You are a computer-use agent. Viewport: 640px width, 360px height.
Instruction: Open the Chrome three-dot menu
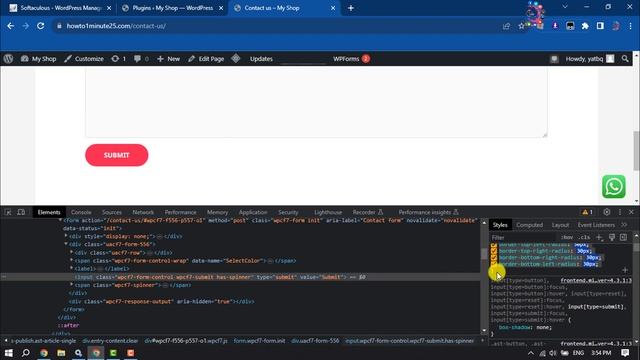[630, 26]
